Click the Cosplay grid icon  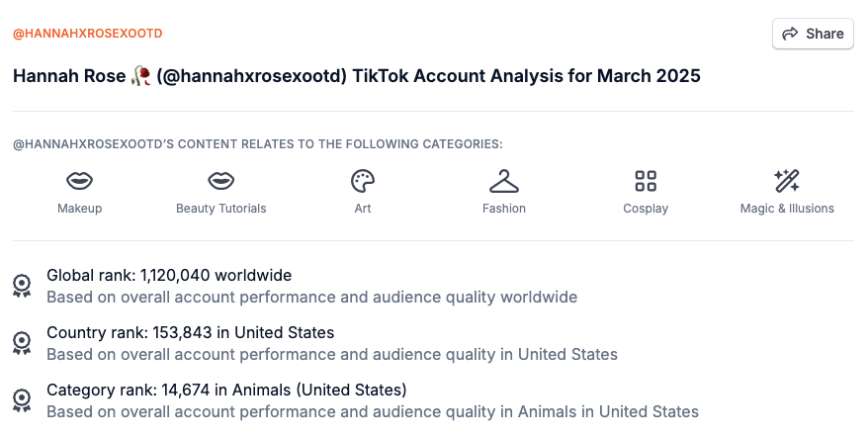point(646,181)
